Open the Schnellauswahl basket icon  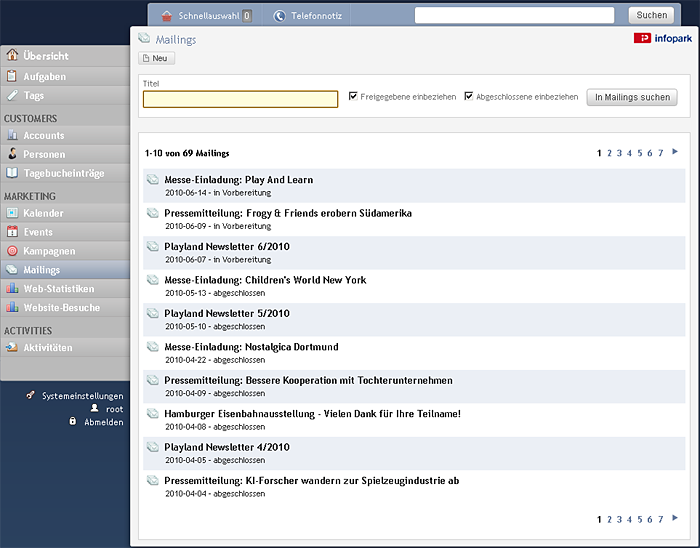[x=167, y=16]
